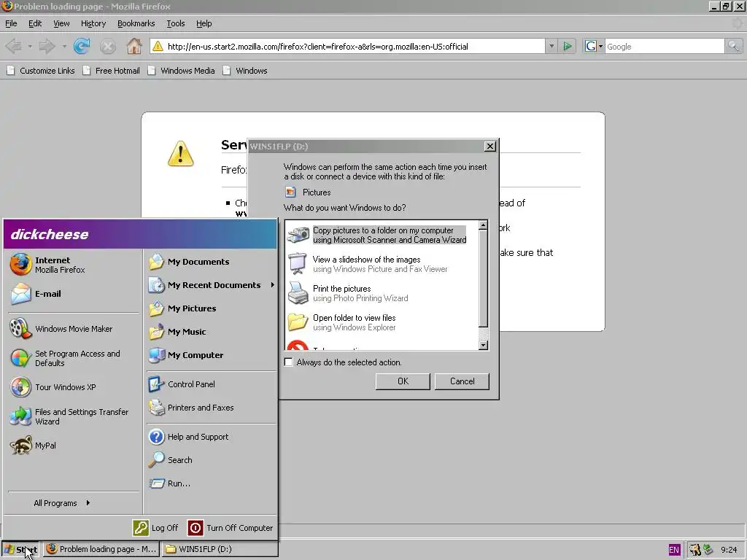This screenshot has width=747, height=560.
Task: Click the Stop loading icon
Action: coord(108,46)
